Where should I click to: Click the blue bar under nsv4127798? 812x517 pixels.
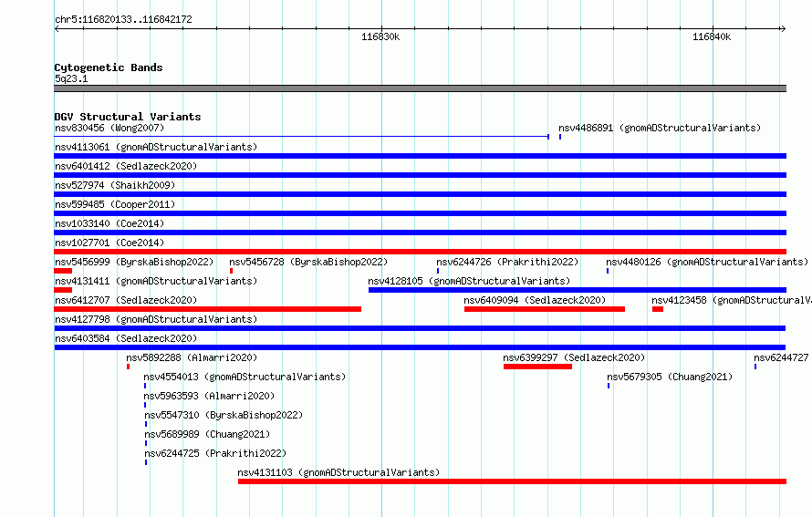(x=420, y=328)
